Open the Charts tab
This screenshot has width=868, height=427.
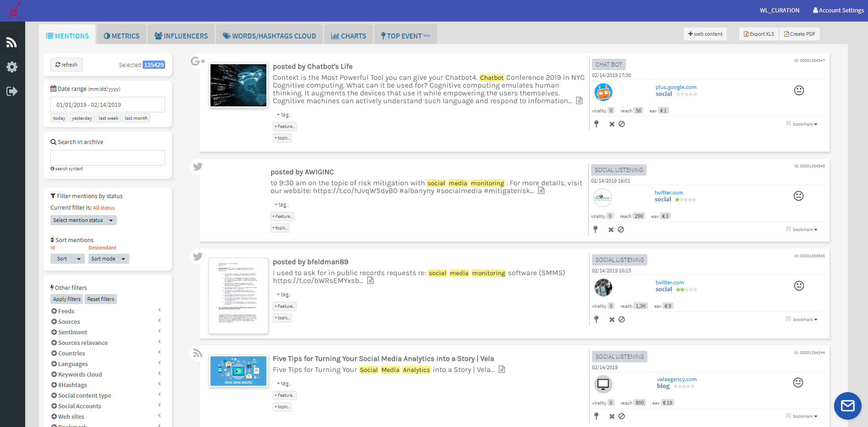pyautogui.click(x=348, y=36)
